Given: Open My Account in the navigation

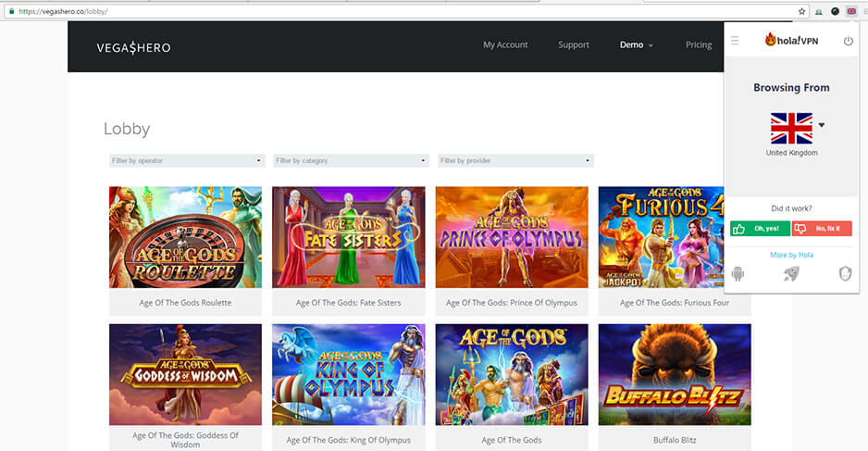Looking at the screenshot, I should click(x=505, y=44).
